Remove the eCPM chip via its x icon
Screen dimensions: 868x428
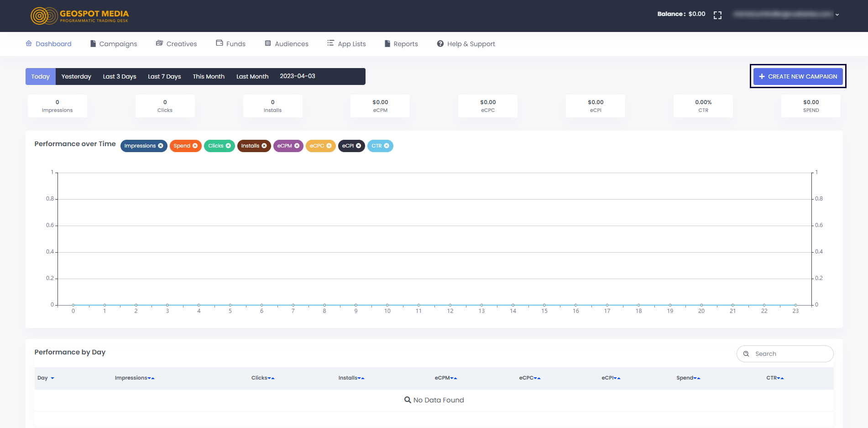coord(297,146)
